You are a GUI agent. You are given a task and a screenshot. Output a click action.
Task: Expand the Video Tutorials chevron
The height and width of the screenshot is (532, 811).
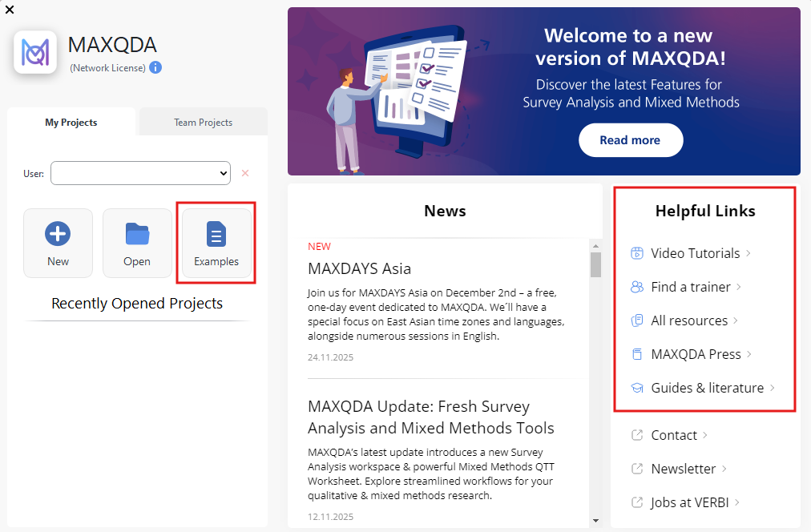tap(748, 253)
